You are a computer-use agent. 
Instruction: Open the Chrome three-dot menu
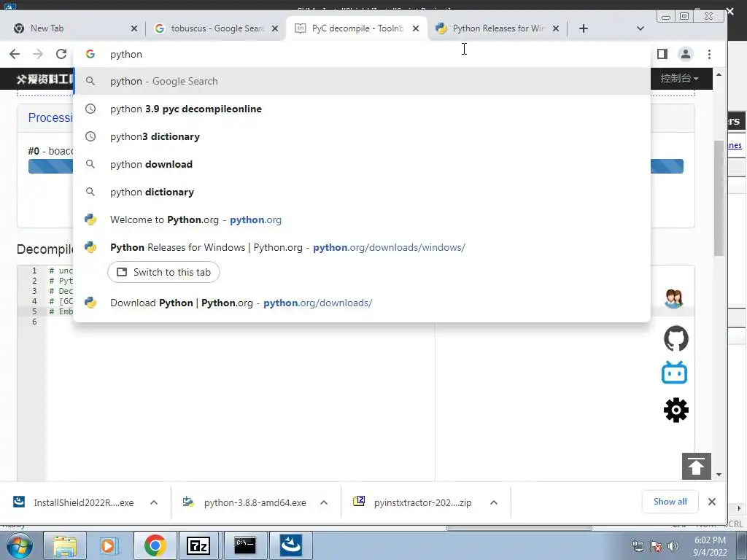pyautogui.click(x=709, y=54)
